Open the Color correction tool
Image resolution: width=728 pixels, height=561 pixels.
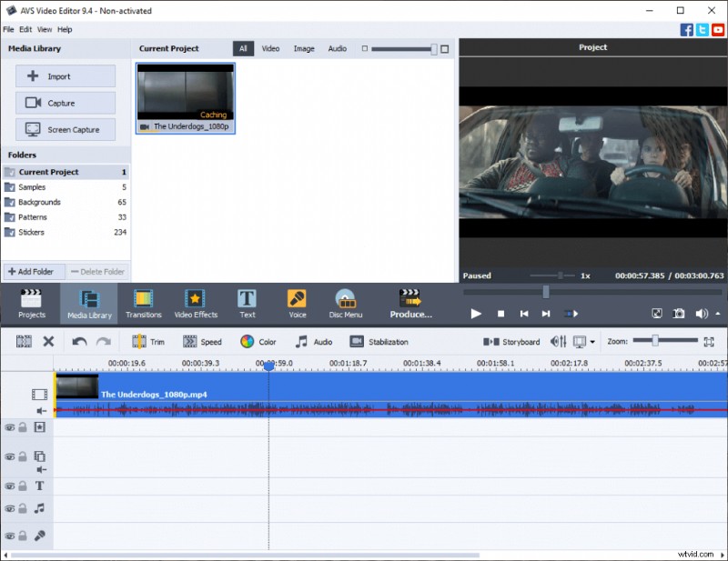(x=258, y=341)
